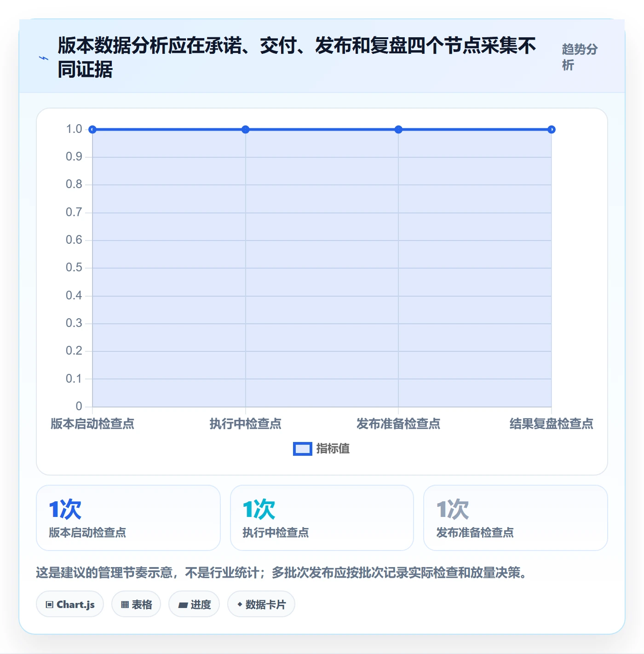
Task: Click the 表格 tag chip
Action: (x=136, y=604)
